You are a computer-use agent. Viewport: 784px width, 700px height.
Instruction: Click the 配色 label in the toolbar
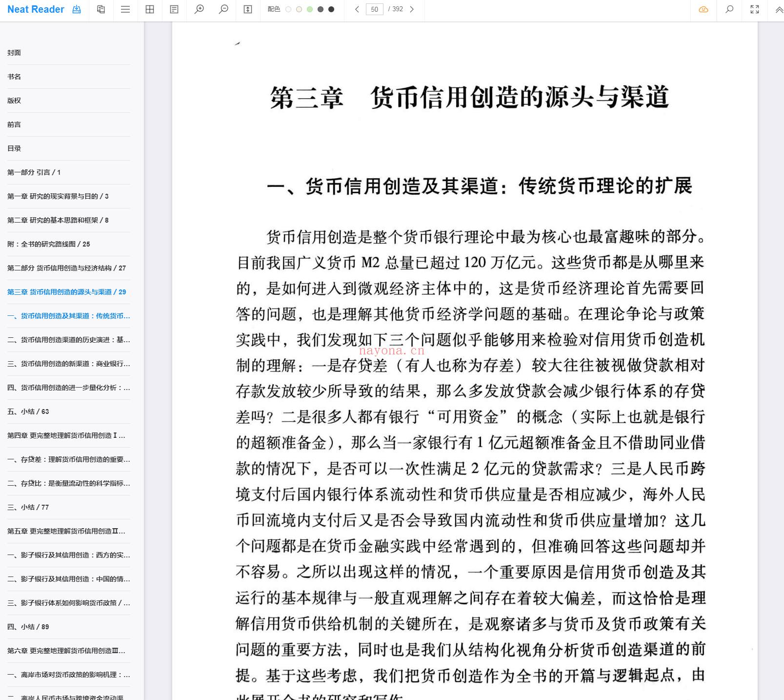point(274,9)
